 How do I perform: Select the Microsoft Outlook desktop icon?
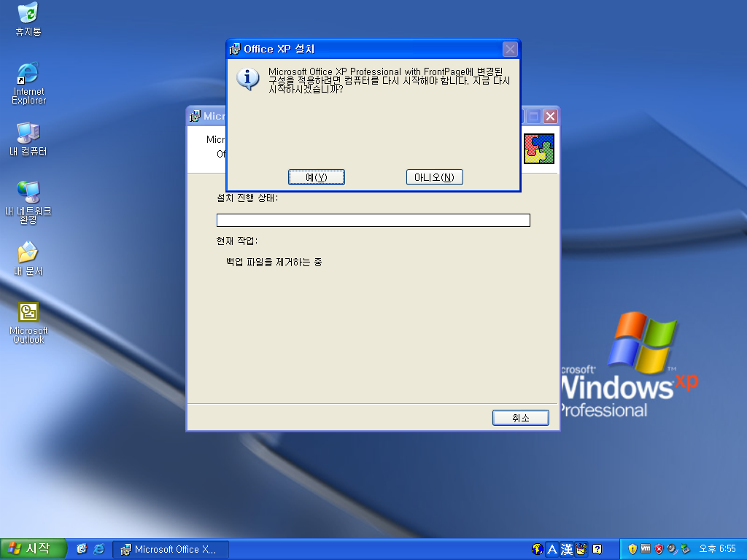click(x=28, y=323)
